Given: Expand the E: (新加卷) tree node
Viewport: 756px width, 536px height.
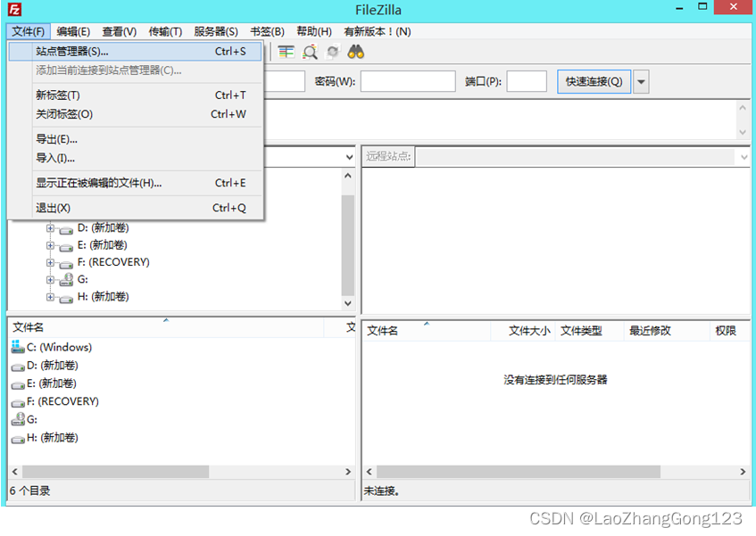Looking at the screenshot, I should pos(50,245).
